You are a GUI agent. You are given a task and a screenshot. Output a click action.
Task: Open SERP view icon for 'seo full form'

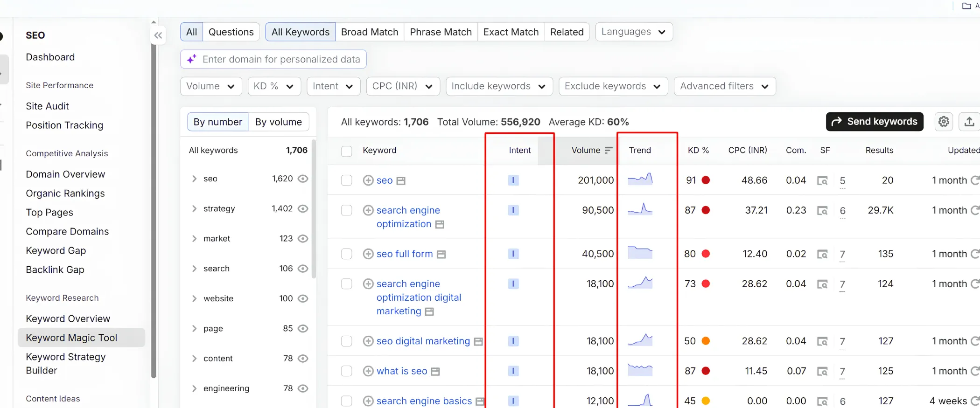tap(822, 254)
